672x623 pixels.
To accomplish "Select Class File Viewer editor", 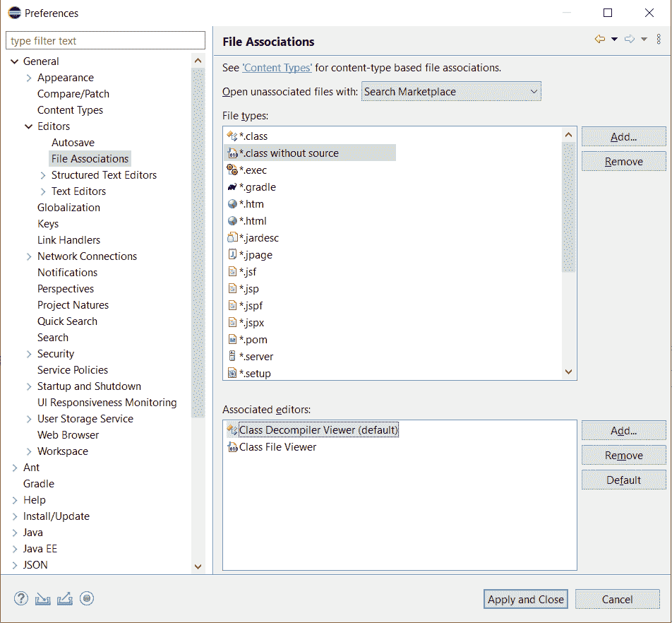I will click(x=277, y=447).
